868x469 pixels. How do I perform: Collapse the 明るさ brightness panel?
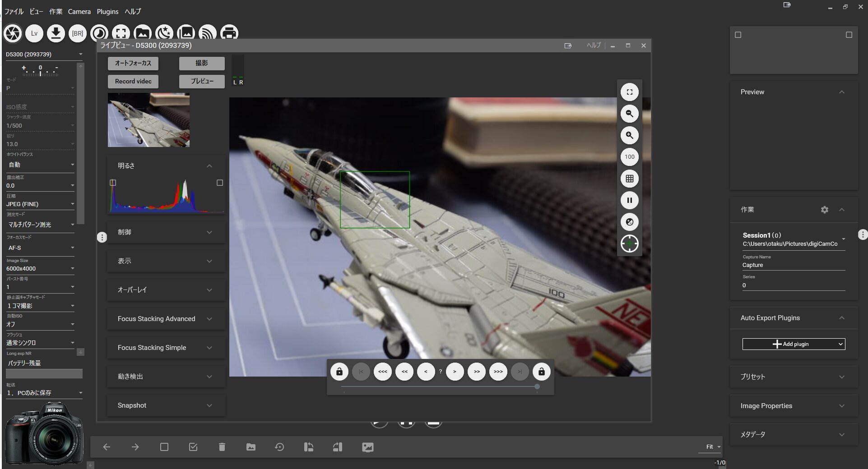pyautogui.click(x=209, y=166)
